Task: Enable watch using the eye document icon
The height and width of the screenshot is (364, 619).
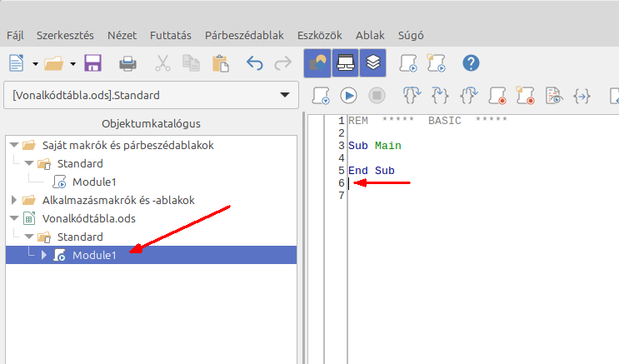Action: [554, 96]
